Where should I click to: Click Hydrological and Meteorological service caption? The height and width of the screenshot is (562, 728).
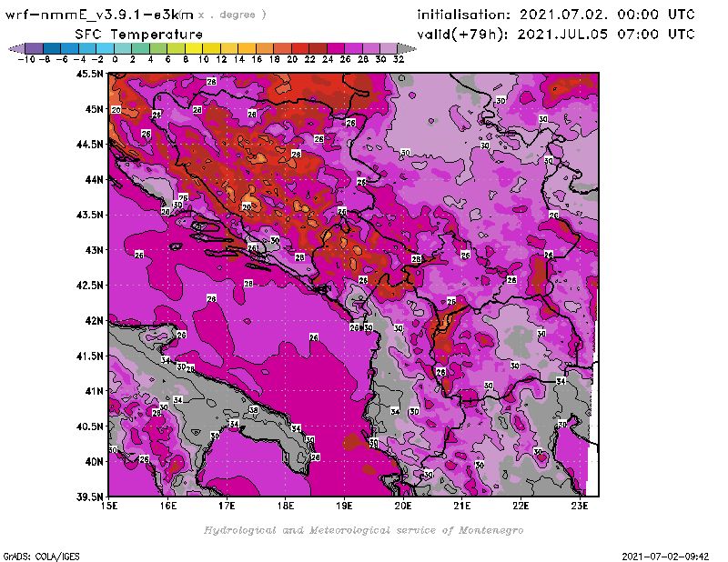point(363,529)
